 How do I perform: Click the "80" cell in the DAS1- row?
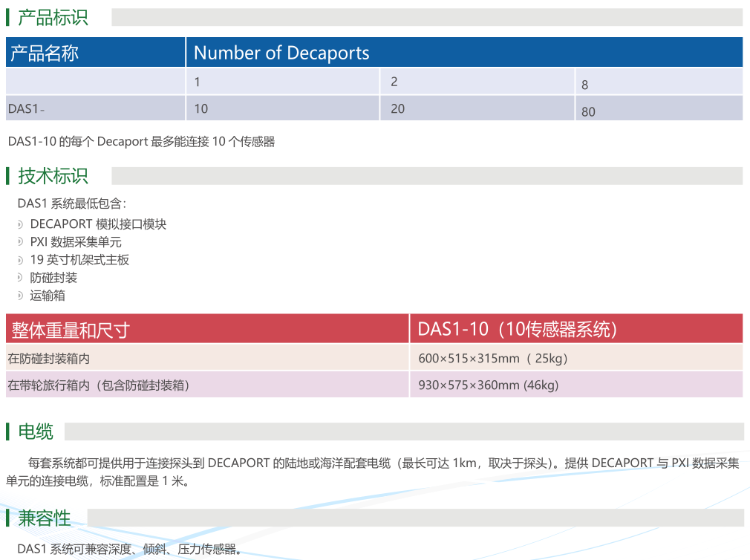659,108
